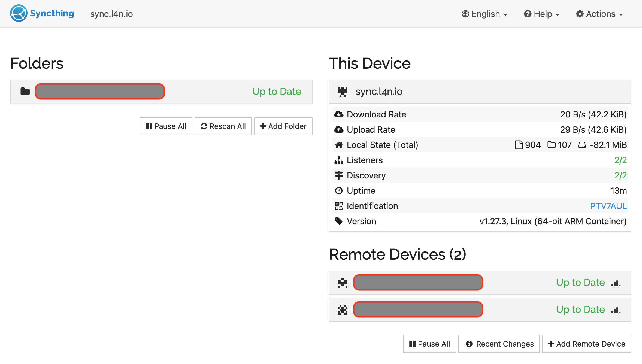
Task: Click the Syncthing logo icon
Action: click(x=19, y=13)
